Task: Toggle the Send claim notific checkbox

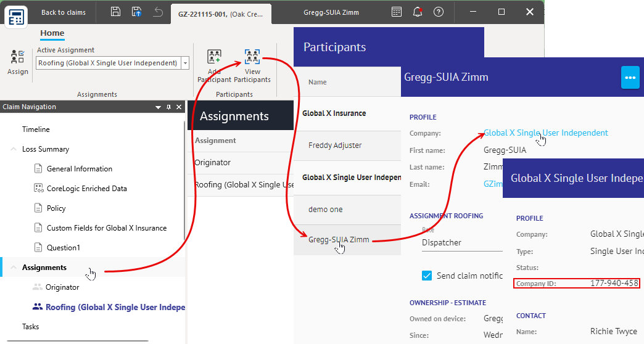Action: [427, 276]
